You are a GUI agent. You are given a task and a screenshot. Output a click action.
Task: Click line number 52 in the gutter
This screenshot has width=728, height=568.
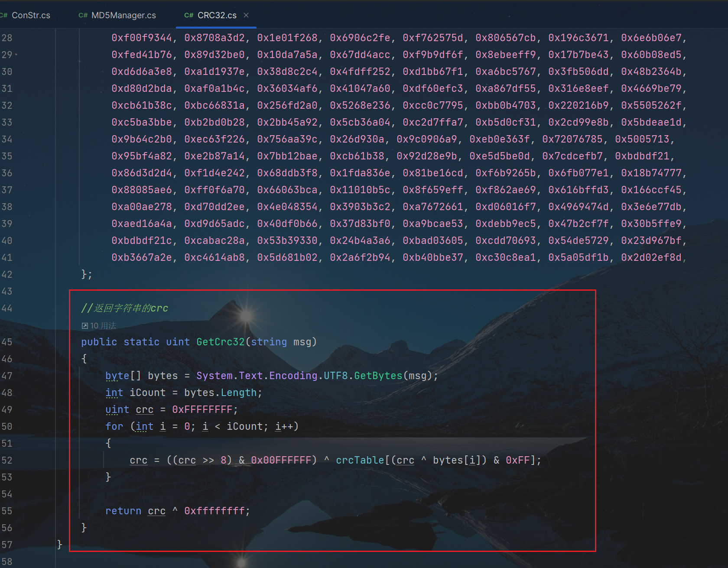coord(7,460)
